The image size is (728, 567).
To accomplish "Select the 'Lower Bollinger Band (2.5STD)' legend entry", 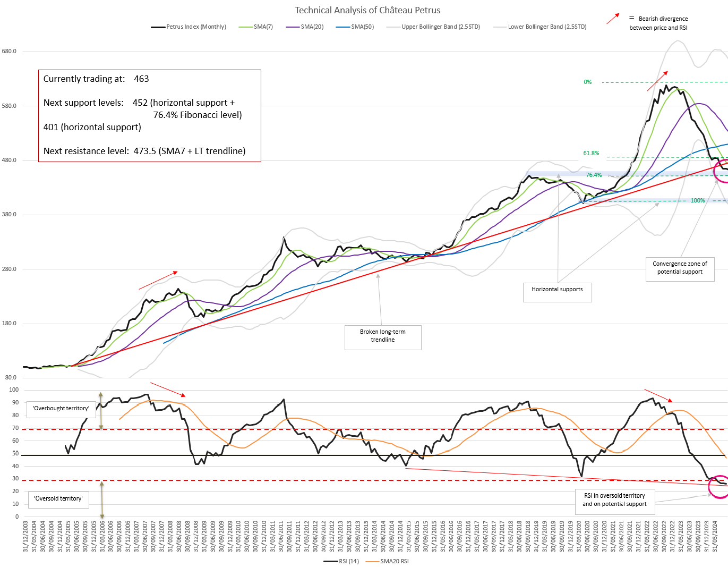I will [x=539, y=27].
